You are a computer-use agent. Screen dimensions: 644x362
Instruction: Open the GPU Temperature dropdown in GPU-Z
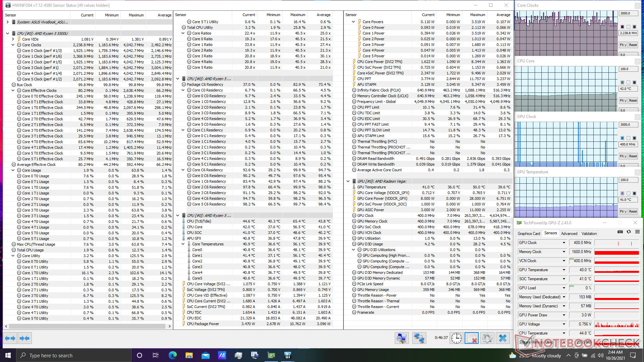point(564,270)
